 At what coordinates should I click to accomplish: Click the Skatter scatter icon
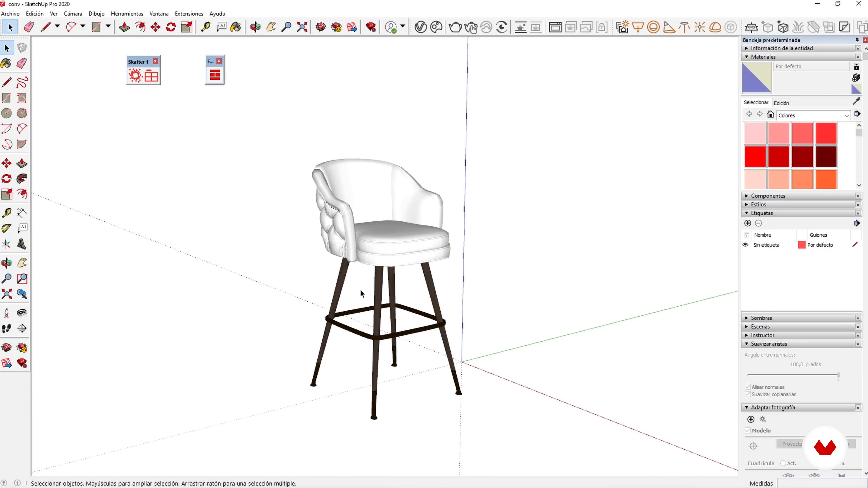[135, 75]
